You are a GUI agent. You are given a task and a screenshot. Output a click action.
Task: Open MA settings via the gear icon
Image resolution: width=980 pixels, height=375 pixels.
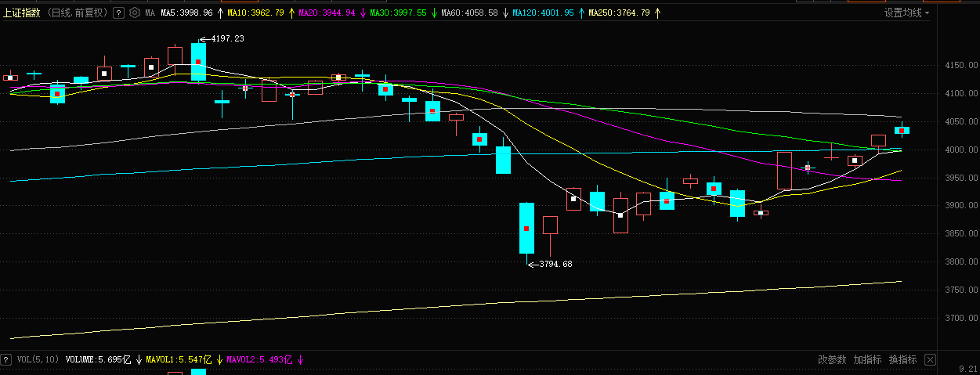[x=134, y=13]
